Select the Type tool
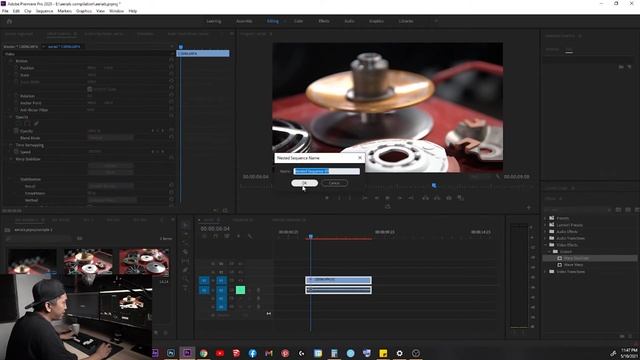 click(x=185, y=288)
